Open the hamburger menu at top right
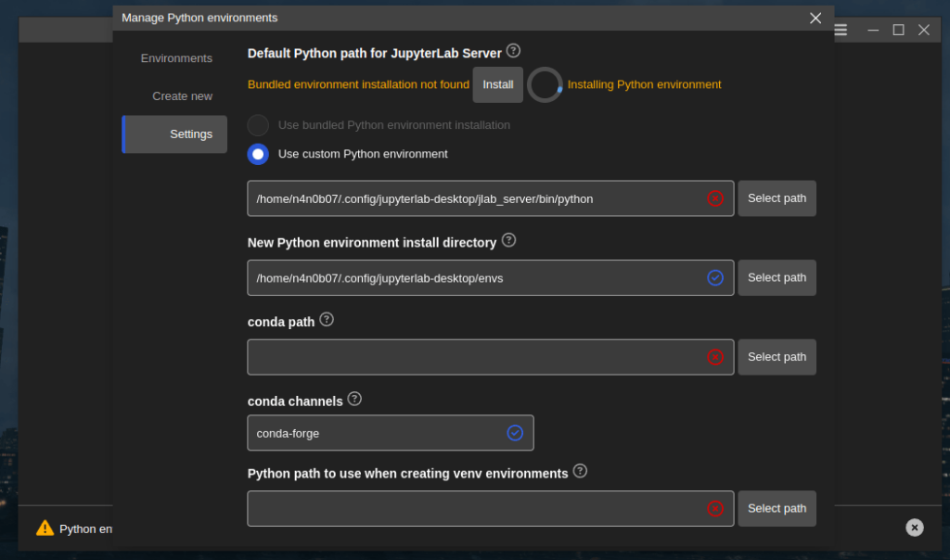This screenshot has width=950, height=560. [840, 30]
